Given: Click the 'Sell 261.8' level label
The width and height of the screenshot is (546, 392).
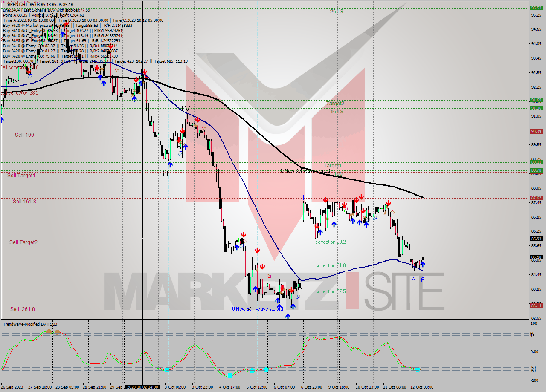Looking at the screenshot, I should pos(23,309).
